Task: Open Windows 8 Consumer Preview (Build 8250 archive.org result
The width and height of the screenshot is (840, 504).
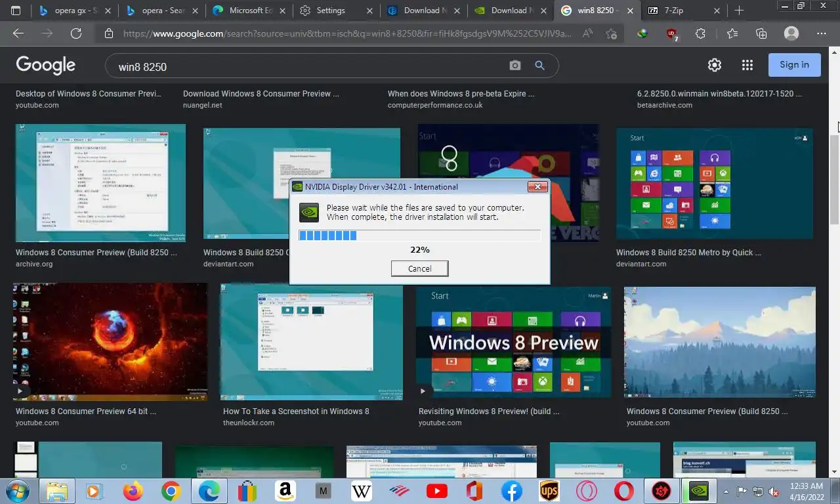Action: (96, 253)
